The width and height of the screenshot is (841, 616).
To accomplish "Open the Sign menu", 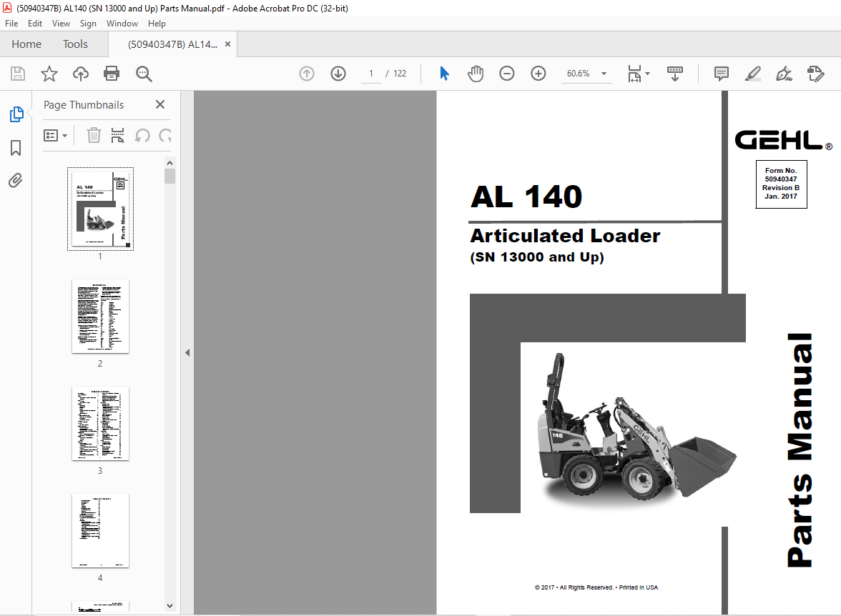I will point(88,24).
